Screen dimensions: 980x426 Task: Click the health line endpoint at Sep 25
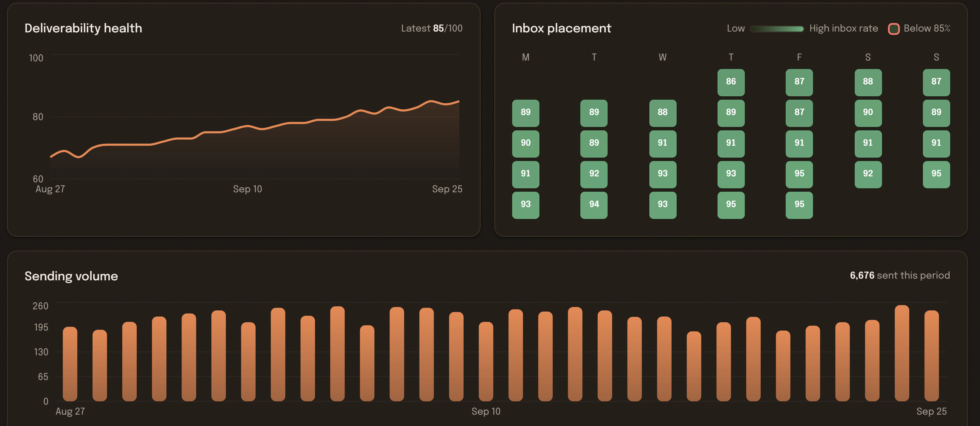pos(459,101)
